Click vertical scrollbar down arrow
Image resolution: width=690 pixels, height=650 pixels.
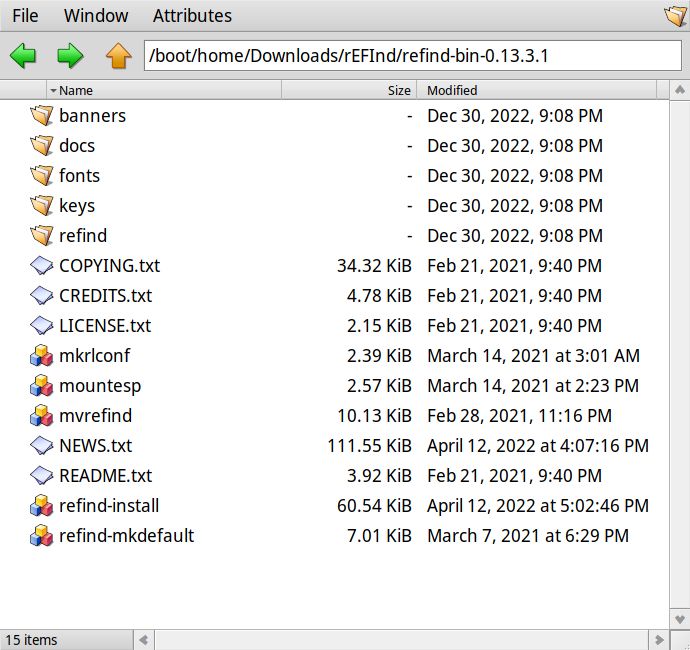pos(679,617)
